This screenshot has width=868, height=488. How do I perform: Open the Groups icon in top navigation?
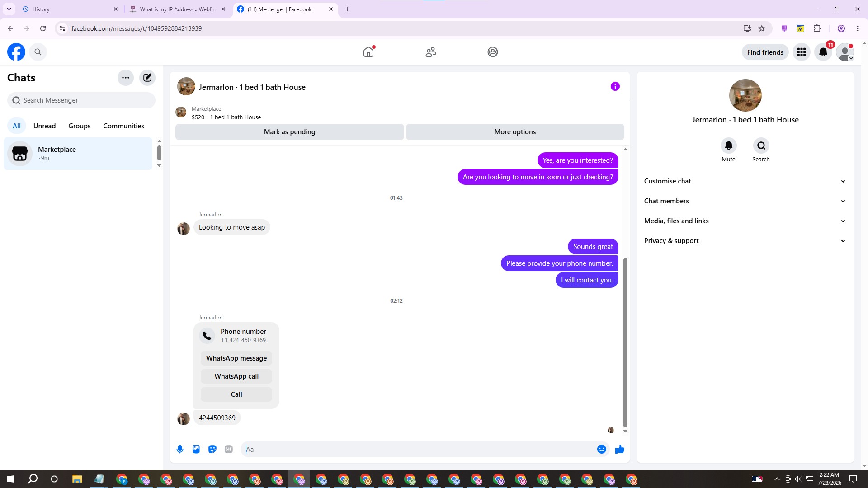(493, 52)
